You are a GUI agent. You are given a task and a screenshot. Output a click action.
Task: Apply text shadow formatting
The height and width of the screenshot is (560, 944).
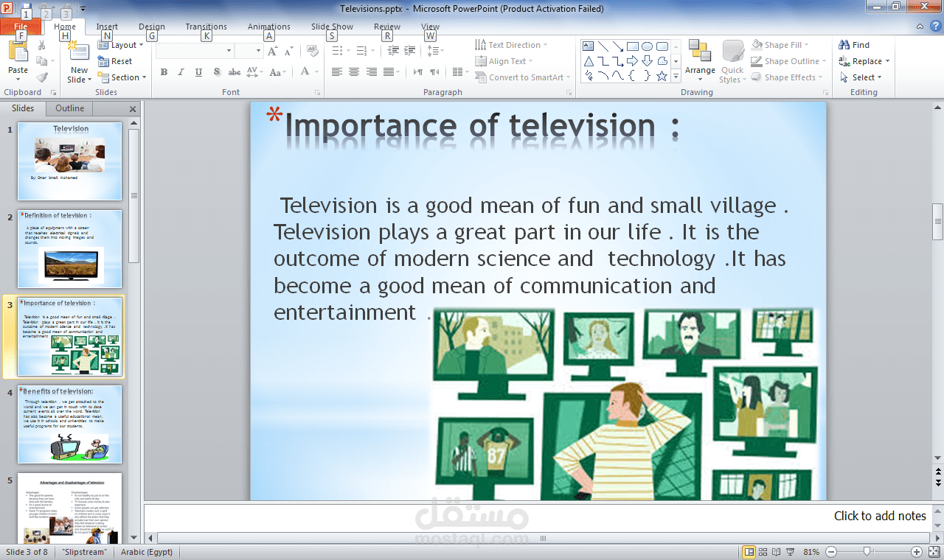click(x=215, y=73)
